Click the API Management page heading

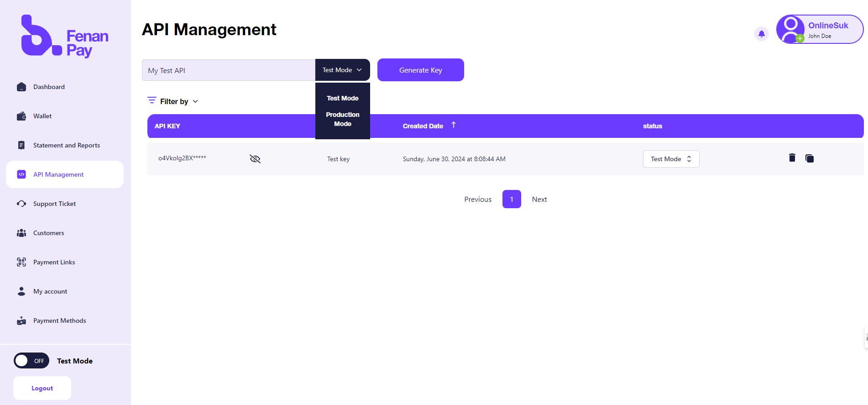[209, 29]
